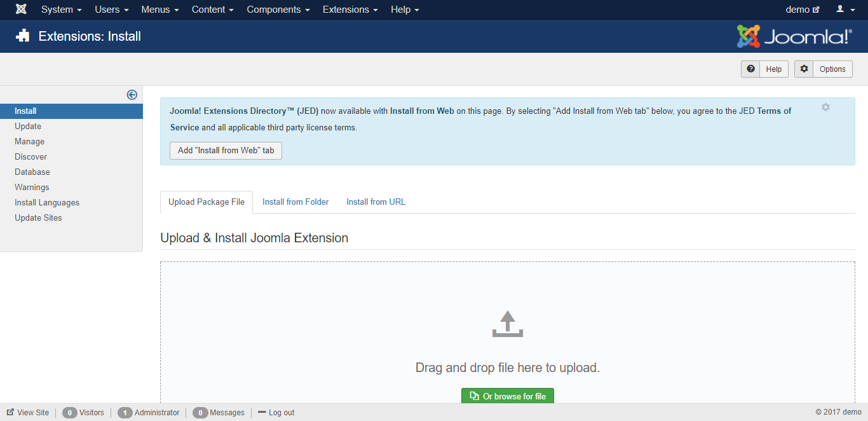The width and height of the screenshot is (868, 421).
Task: Click the "Upload & Install Joomla Extension" heading
Action: 254,238
